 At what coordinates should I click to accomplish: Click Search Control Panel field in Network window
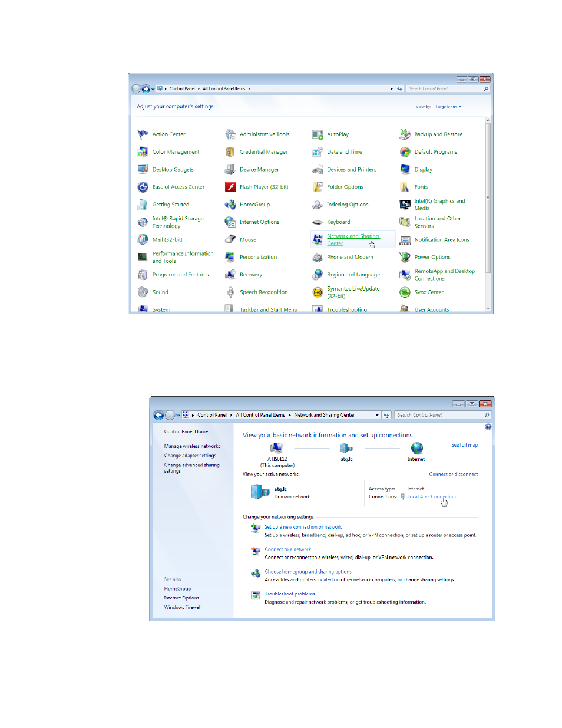tap(442, 415)
